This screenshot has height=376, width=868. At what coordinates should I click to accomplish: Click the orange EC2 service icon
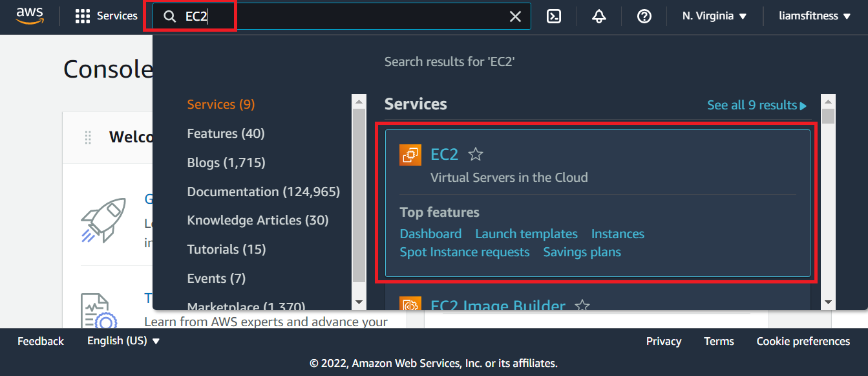[x=410, y=155]
